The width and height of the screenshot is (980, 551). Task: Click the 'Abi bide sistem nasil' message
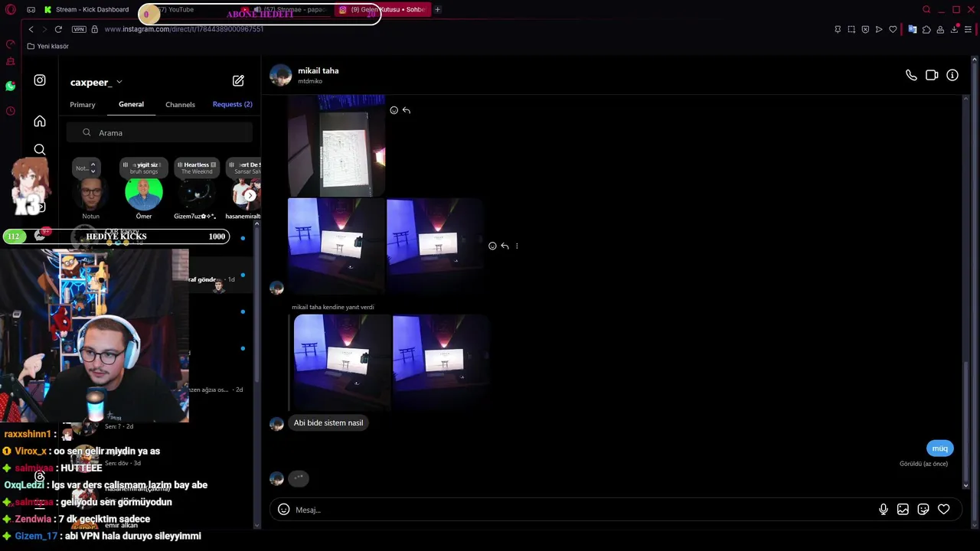point(328,422)
